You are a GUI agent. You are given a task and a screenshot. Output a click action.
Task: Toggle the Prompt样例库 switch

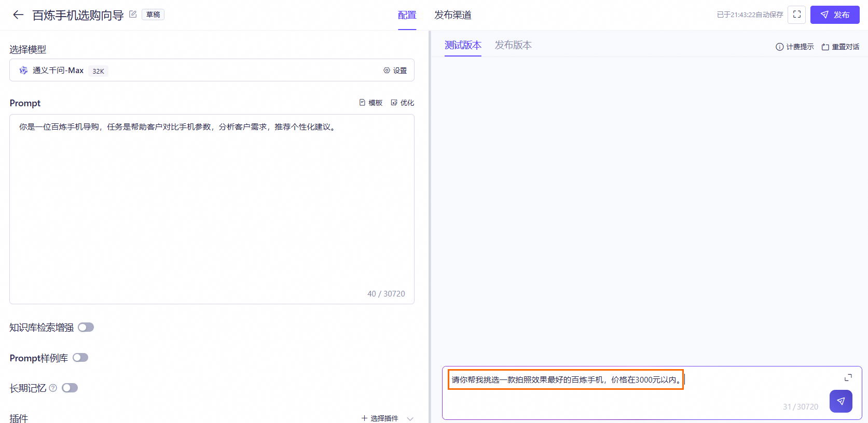tap(80, 358)
